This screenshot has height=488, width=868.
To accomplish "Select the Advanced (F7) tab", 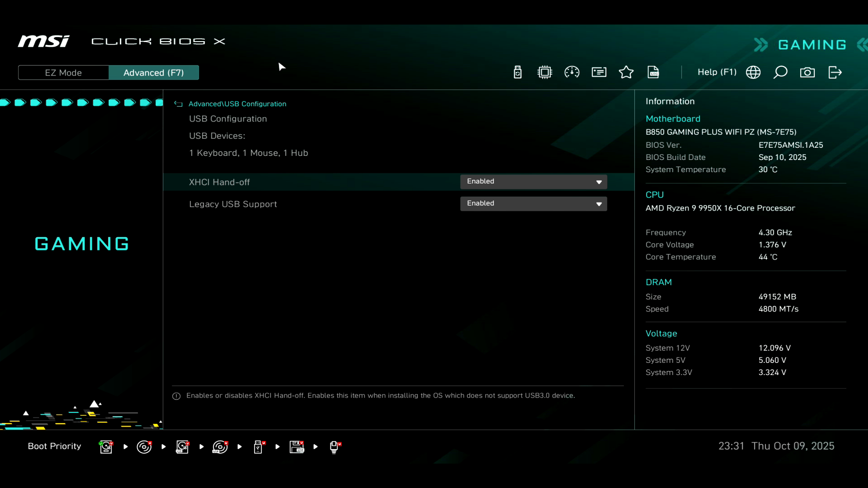I will (x=154, y=73).
